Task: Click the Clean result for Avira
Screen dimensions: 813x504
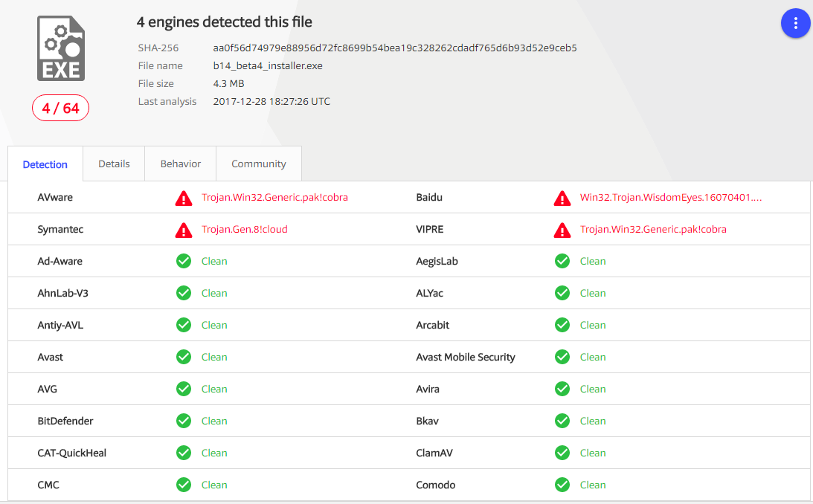Action: point(593,389)
